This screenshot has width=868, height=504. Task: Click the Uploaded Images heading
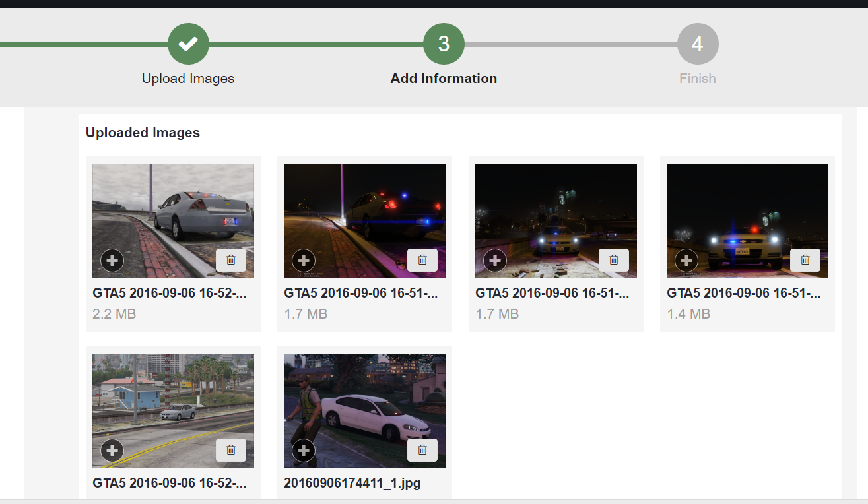pyautogui.click(x=143, y=133)
